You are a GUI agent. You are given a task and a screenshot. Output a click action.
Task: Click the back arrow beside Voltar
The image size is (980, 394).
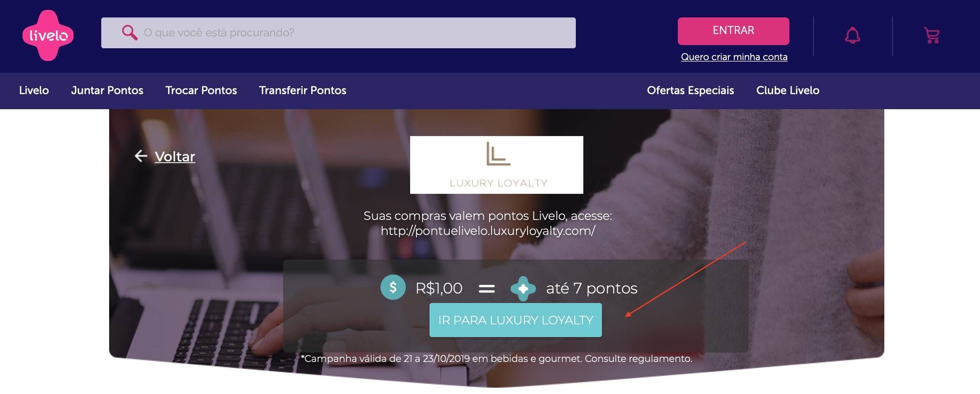tap(141, 156)
